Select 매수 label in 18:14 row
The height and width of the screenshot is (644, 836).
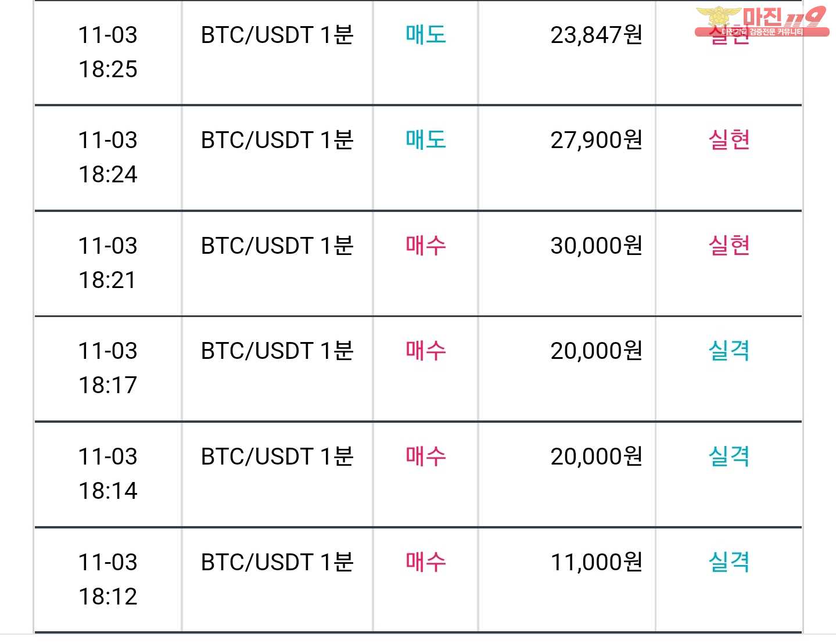click(x=426, y=456)
